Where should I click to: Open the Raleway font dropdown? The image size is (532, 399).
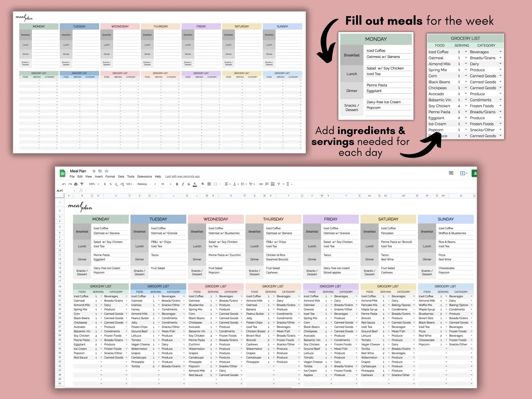(145, 184)
